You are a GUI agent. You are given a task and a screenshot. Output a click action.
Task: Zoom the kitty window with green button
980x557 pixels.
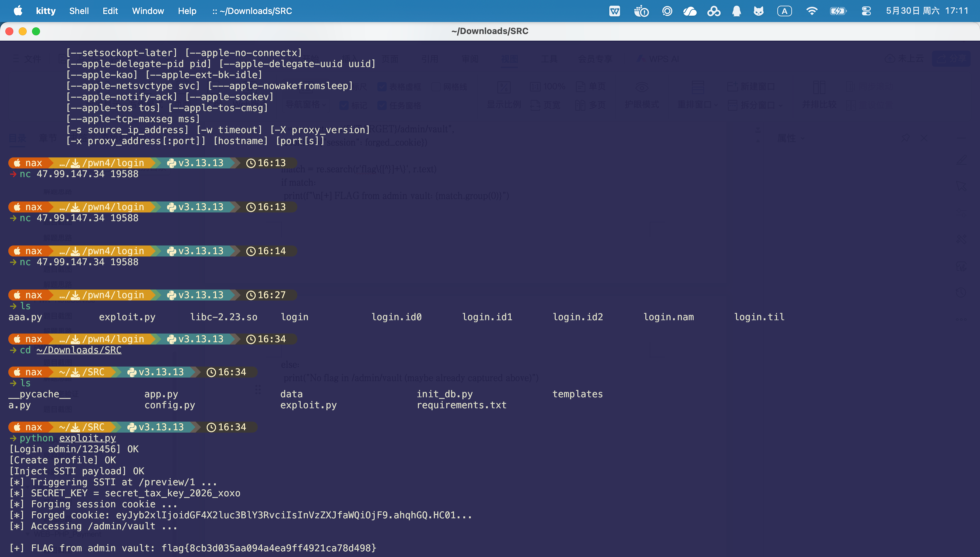point(36,31)
